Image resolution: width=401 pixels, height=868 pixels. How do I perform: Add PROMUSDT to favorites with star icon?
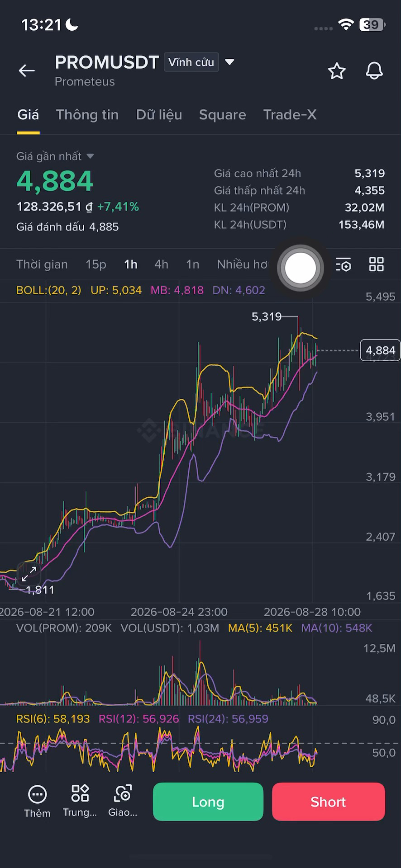(337, 71)
